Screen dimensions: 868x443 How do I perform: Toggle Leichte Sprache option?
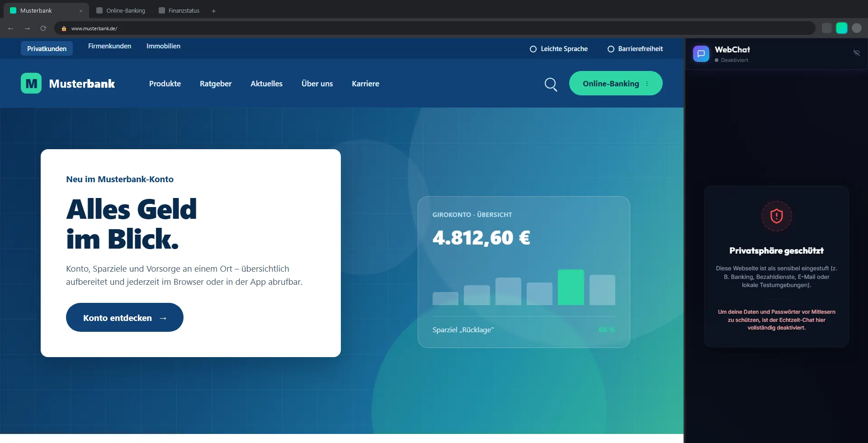pos(559,49)
